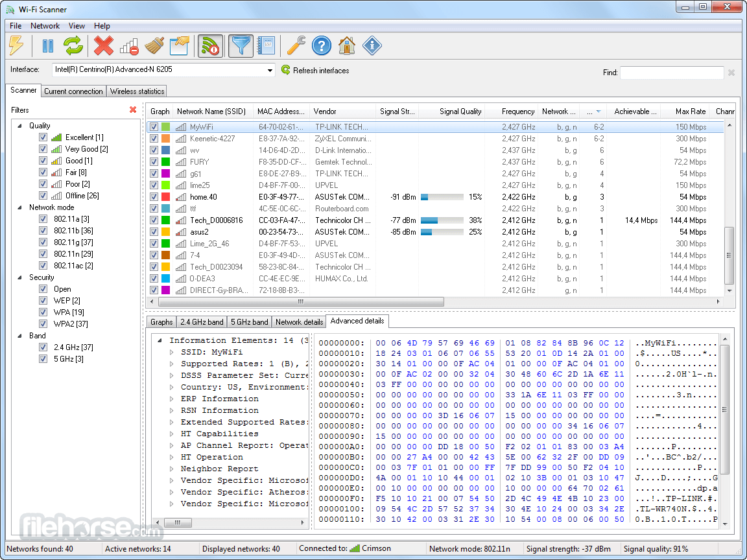Click the Refresh interfaces button
747x560 pixels.
[x=315, y=71]
